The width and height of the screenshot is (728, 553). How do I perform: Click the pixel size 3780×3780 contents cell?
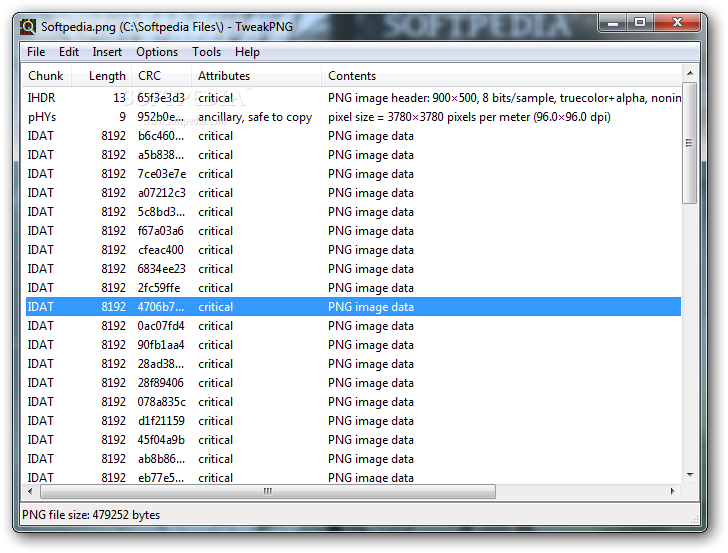click(469, 117)
